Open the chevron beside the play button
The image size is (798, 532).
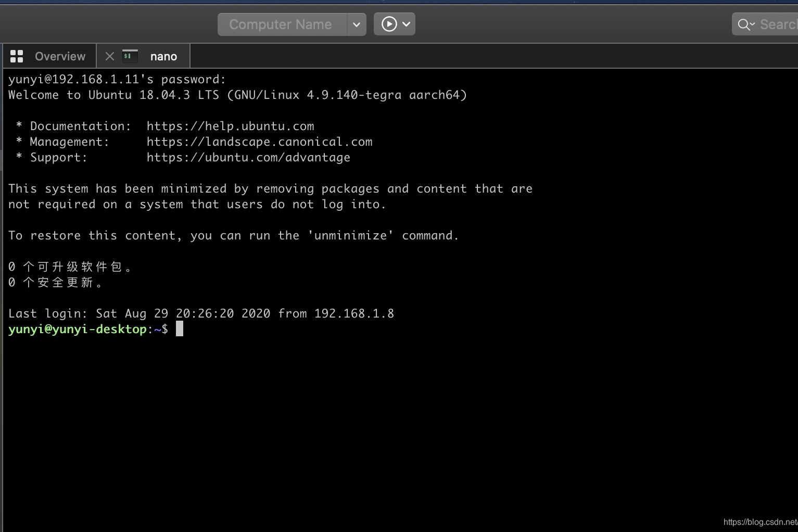[407, 24]
